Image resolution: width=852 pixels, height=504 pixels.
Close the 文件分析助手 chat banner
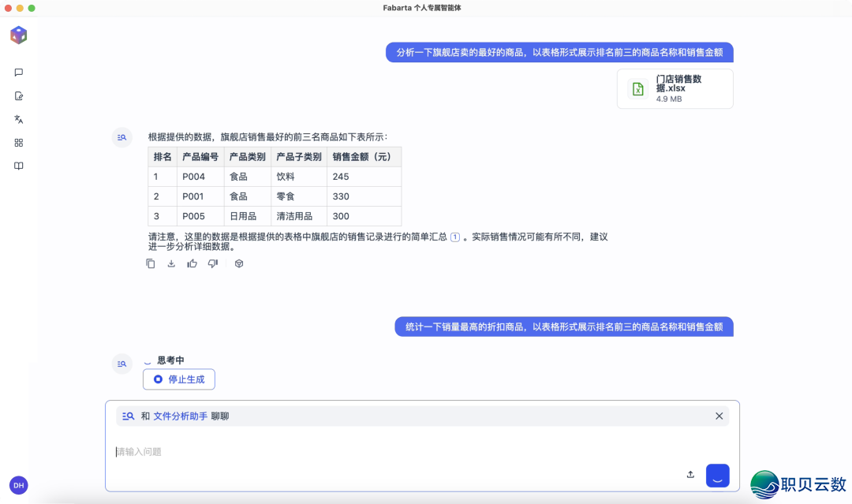pos(719,416)
